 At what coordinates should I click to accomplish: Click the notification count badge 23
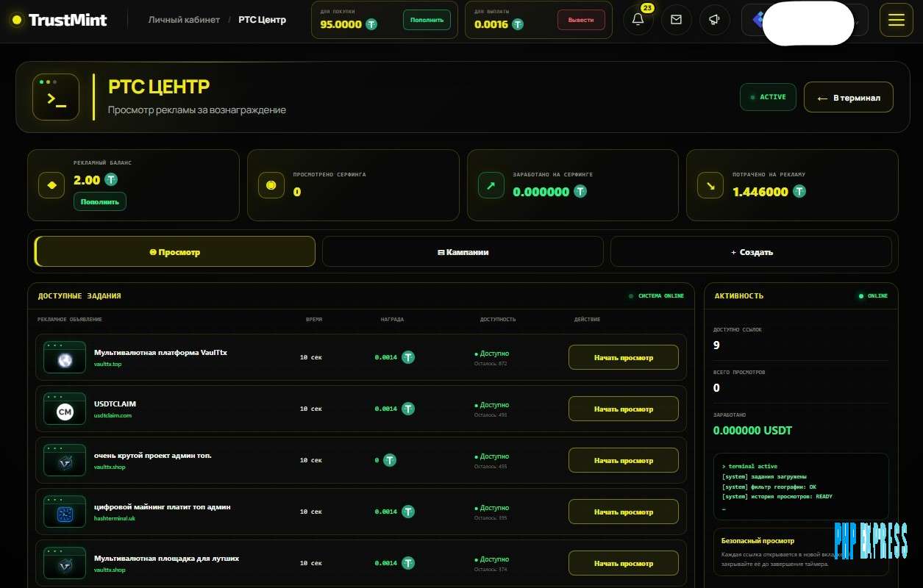pyautogui.click(x=647, y=8)
